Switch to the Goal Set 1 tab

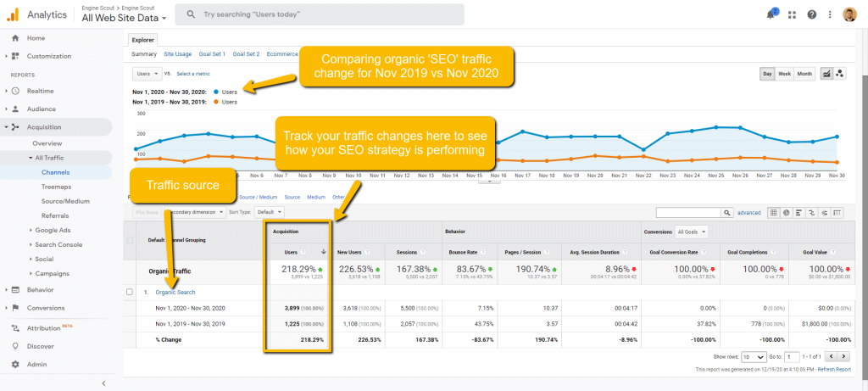[x=212, y=53]
